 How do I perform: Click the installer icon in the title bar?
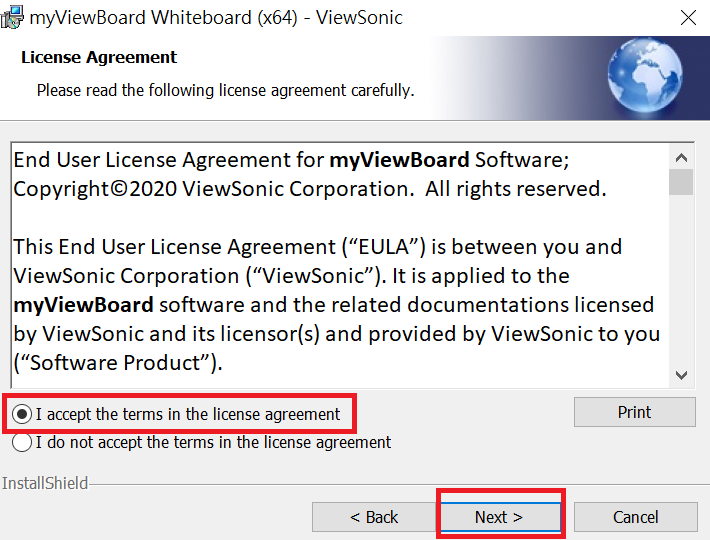pyautogui.click(x=12, y=17)
